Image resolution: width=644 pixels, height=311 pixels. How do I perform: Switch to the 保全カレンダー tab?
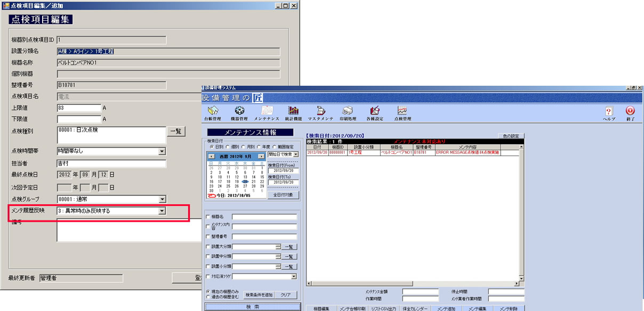coord(414,308)
